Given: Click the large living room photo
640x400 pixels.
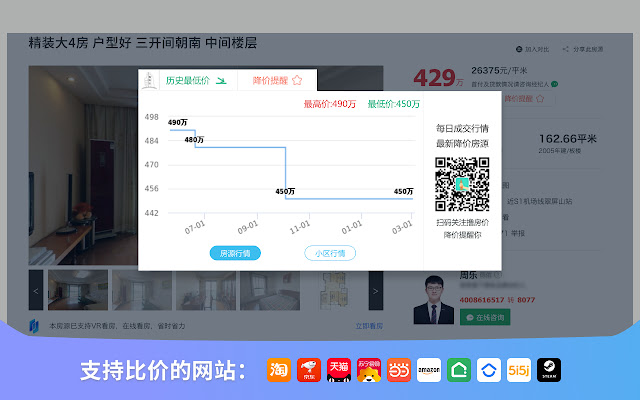Looking at the screenshot, I should (83, 165).
